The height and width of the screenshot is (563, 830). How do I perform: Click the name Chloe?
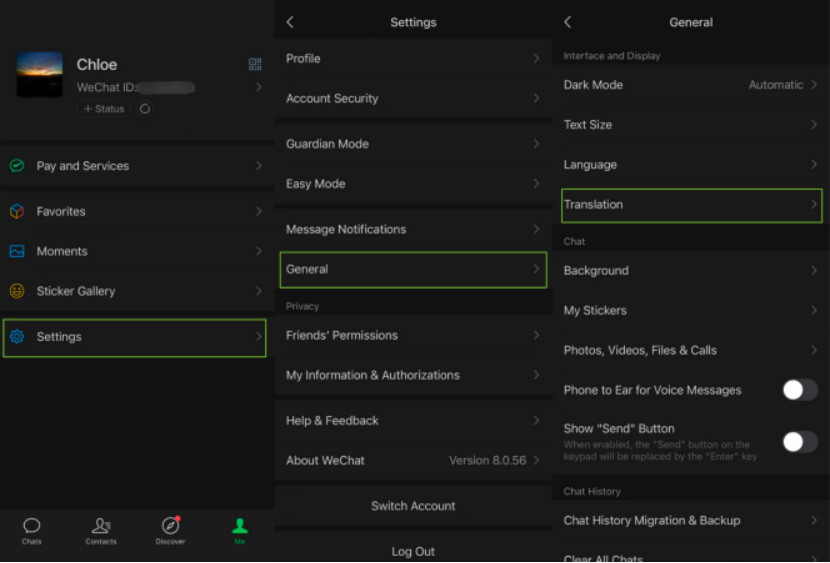(x=97, y=65)
